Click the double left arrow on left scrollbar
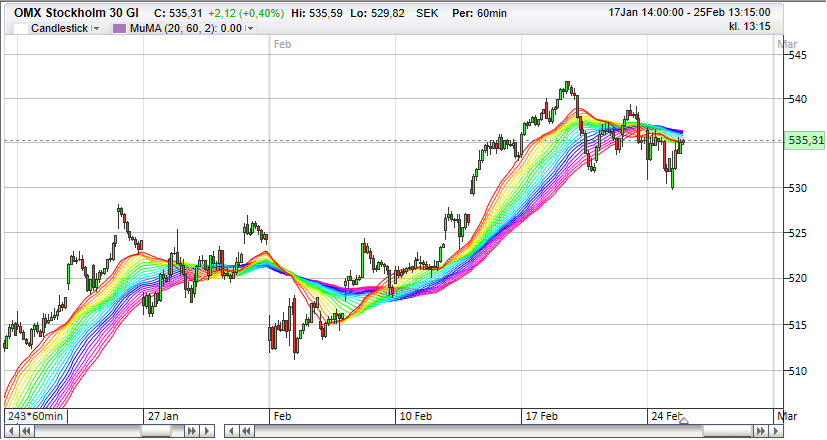 click(x=26, y=431)
